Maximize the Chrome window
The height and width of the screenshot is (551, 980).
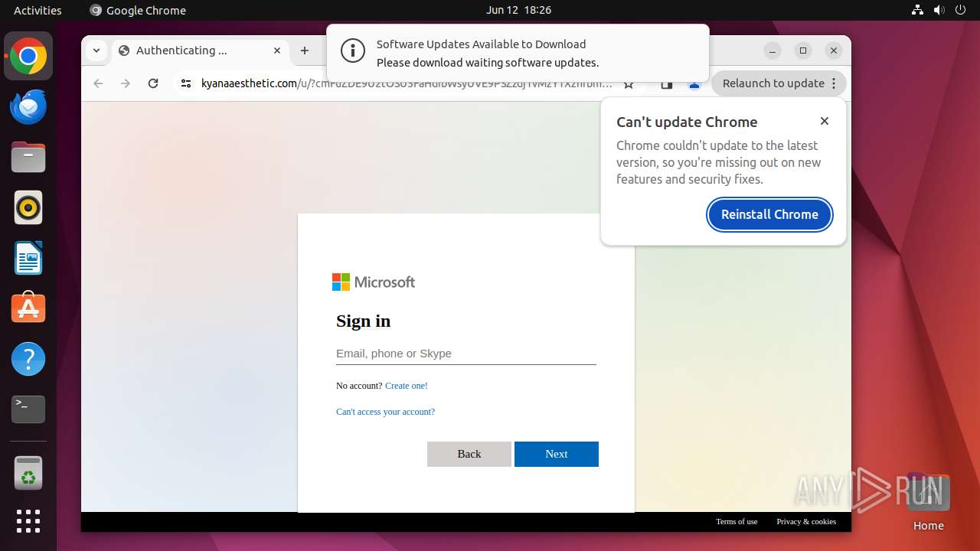click(803, 51)
